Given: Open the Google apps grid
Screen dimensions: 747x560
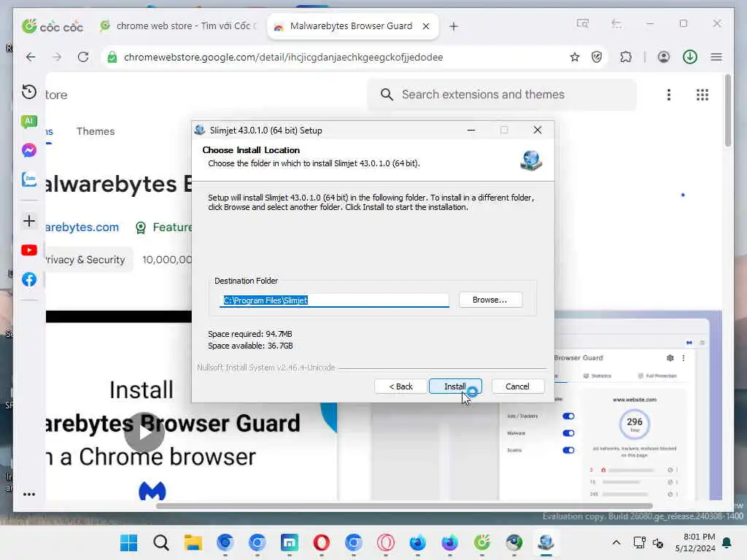Looking at the screenshot, I should [703, 95].
